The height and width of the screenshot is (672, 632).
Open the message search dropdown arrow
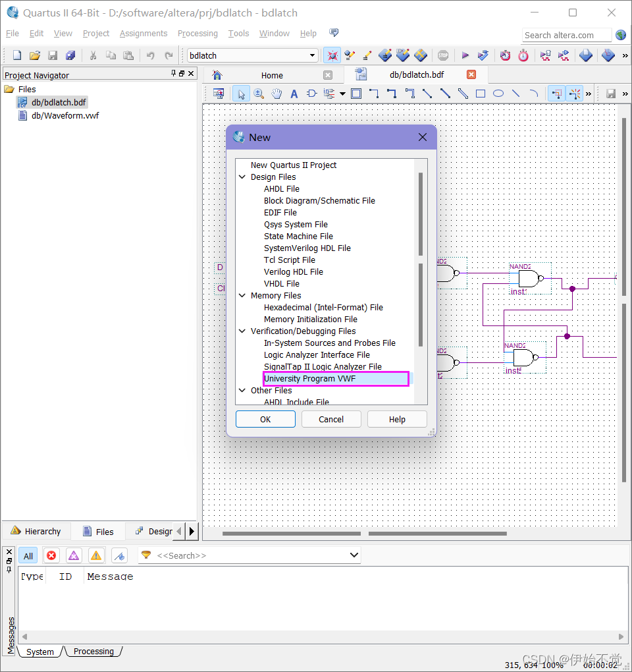tap(354, 555)
